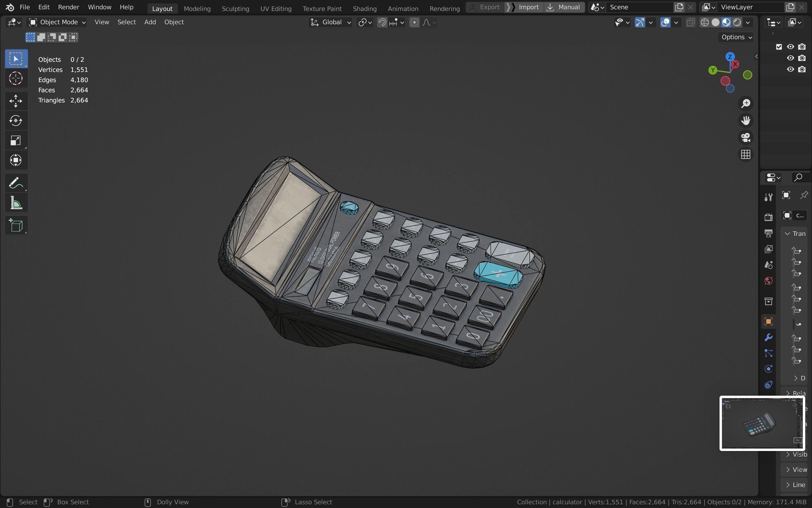
Task: Toggle proportional editing
Action: click(x=414, y=23)
